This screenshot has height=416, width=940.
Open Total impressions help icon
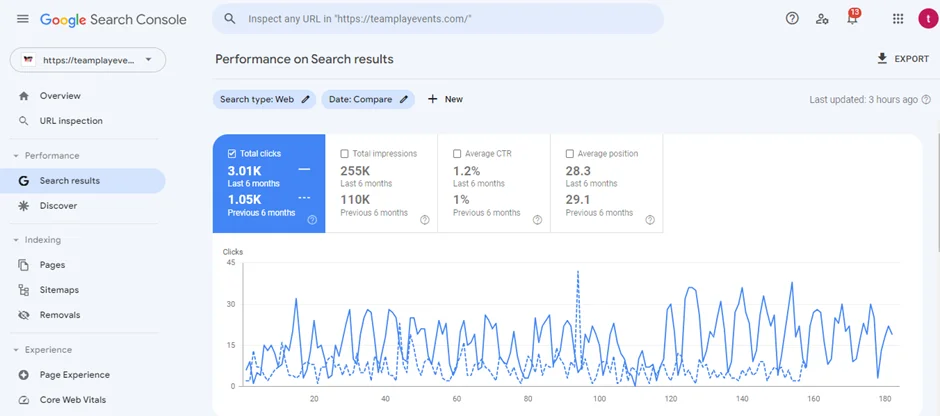point(425,220)
